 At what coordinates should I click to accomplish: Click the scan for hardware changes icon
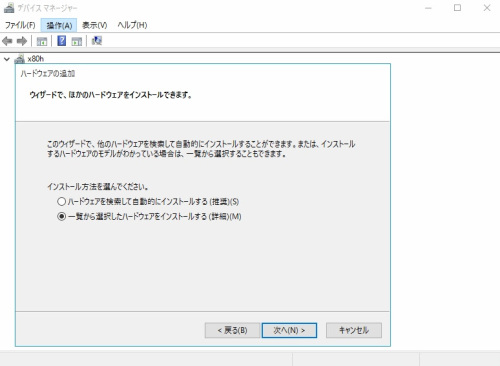pyautogui.click(x=97, y=41)
